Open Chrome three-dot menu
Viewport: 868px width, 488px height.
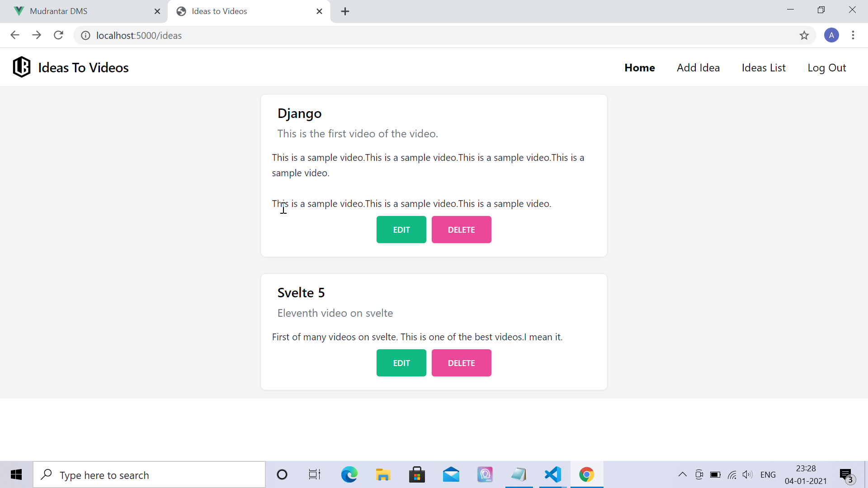[x=853, y=35]
